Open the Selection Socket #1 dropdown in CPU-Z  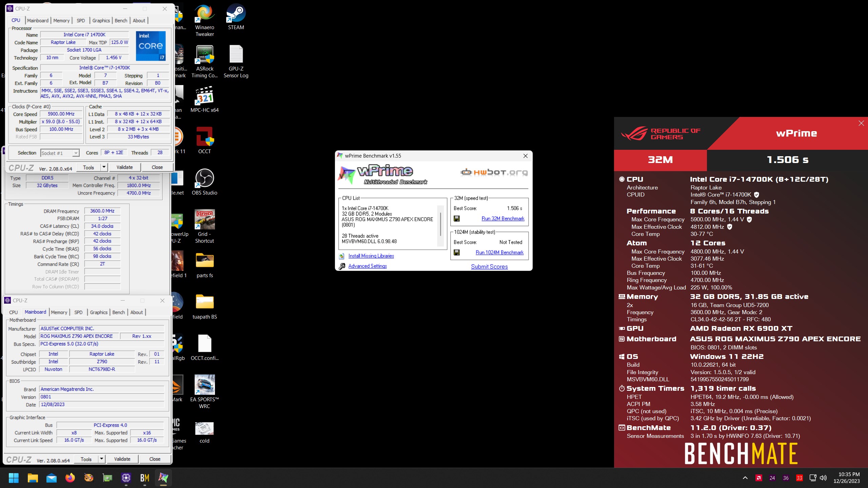coord(60,153)
